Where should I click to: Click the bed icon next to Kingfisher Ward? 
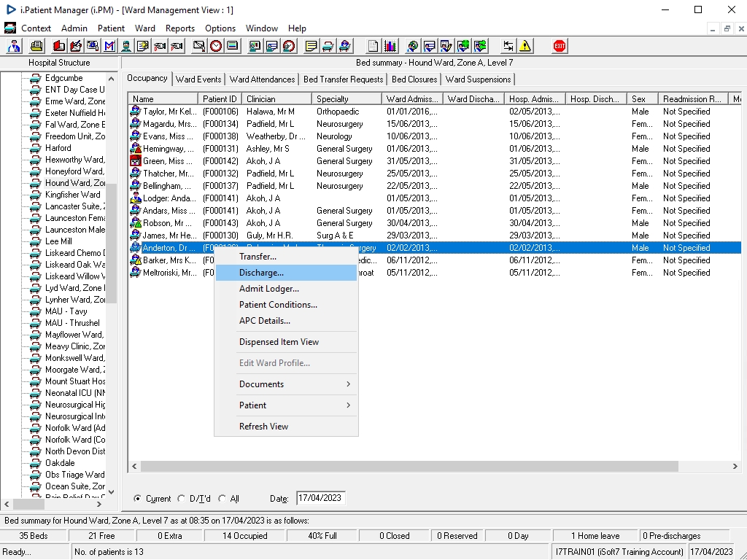35,195
